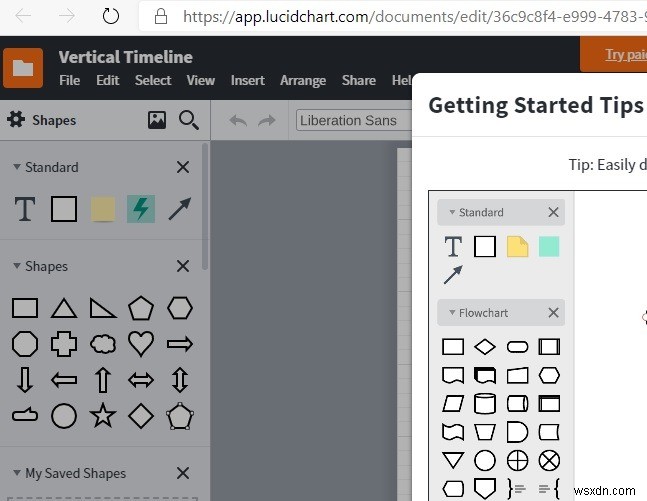
Task: Choose the down arrow shape
Action: click(x=25, y=380)
